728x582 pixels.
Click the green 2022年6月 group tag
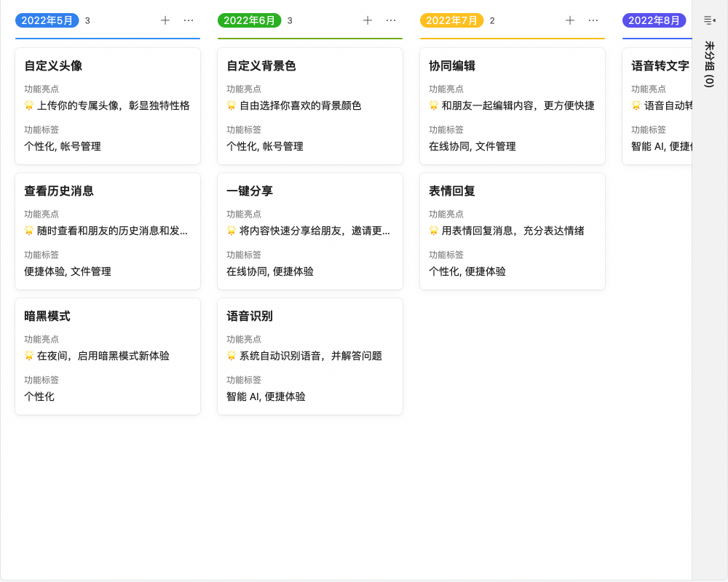point(249,20)
